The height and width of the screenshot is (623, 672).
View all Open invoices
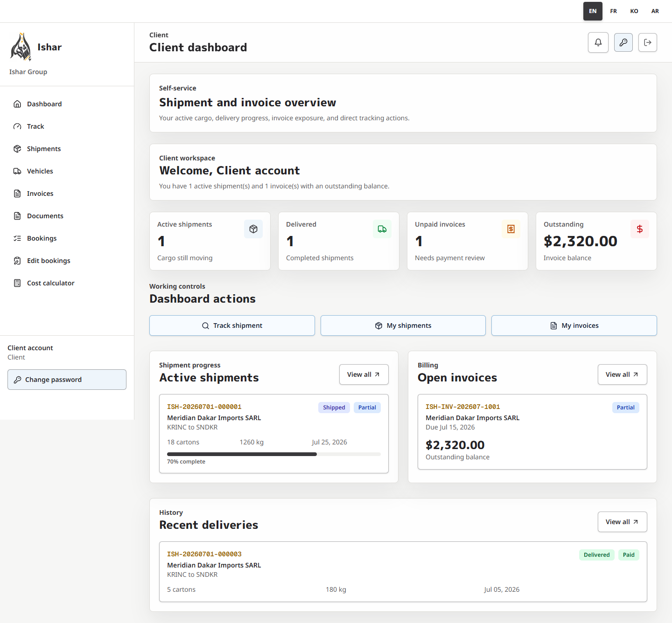click(623, 374)
